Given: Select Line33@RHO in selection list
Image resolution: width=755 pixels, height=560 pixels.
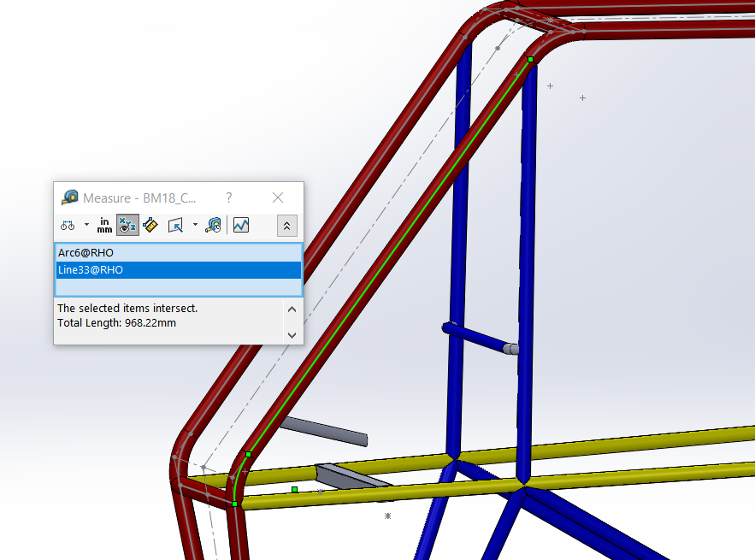Looking at the screenshot, I should [179, 270].
